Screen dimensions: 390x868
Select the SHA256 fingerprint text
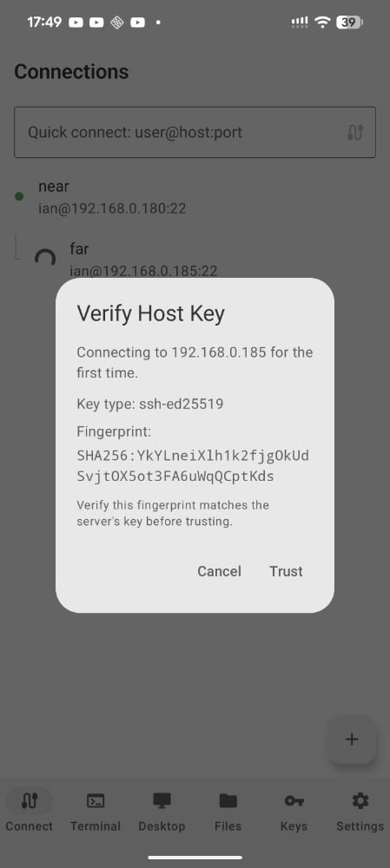193,466
